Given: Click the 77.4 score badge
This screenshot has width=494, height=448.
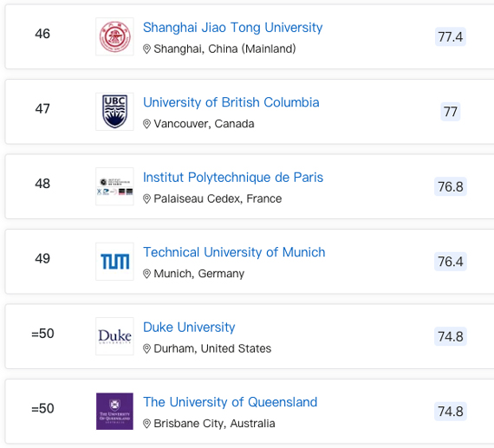Looking at the screenshot, I should [x=451, y=37].
